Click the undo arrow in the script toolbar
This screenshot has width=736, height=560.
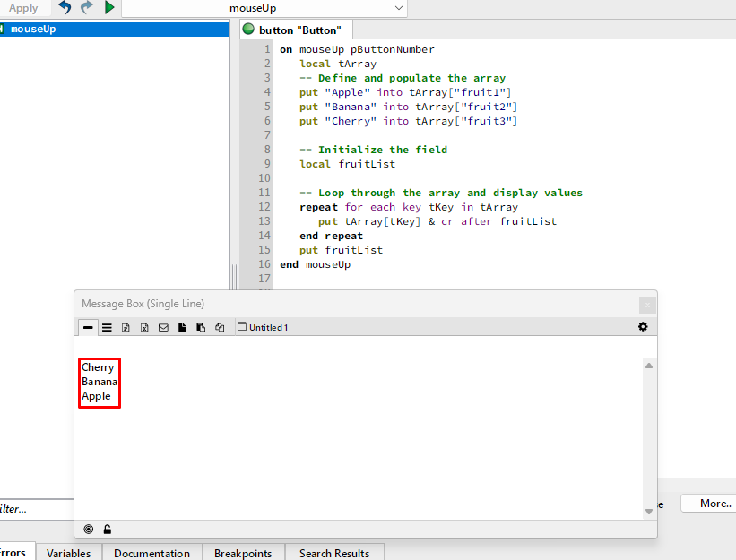65,8
